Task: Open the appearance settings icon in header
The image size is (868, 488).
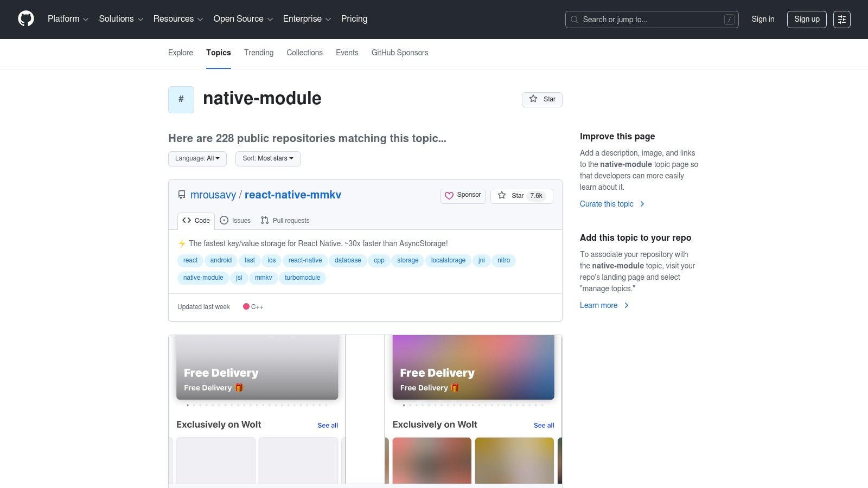Action: coord(841,20)
